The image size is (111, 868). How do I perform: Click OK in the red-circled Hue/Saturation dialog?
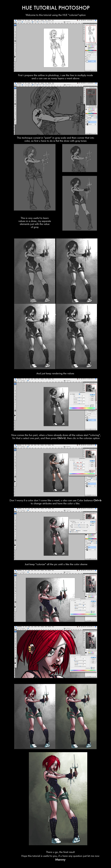tap(92, 461)
